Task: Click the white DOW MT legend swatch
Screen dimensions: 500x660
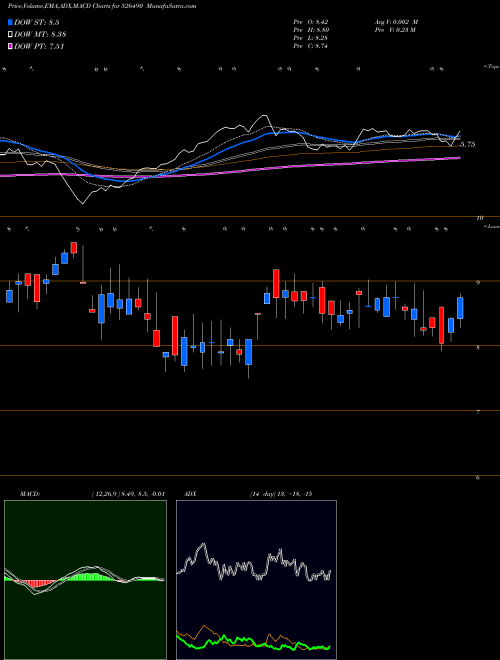Action: (10, 35)
